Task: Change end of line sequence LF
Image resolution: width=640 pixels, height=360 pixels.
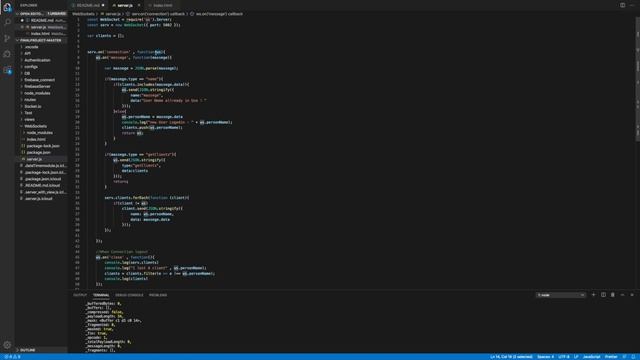Action: coord(576,357)
